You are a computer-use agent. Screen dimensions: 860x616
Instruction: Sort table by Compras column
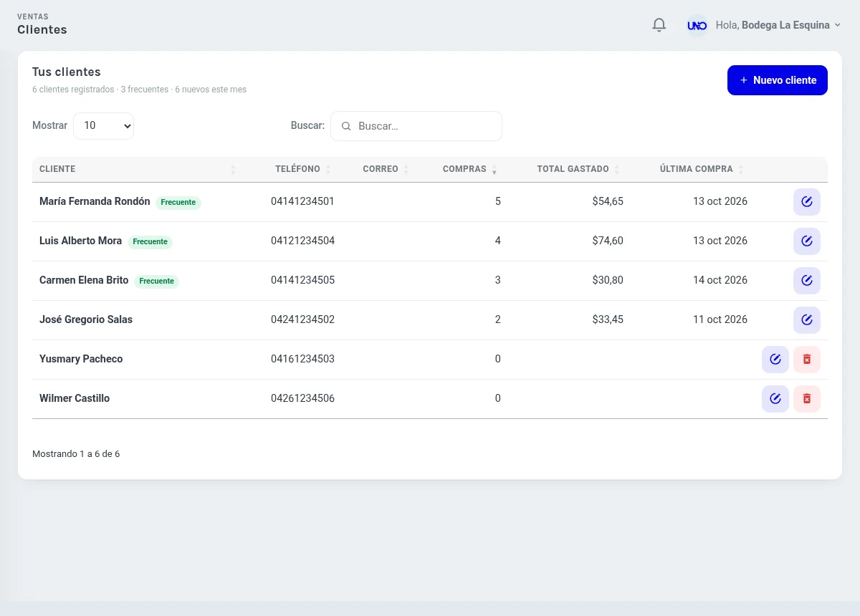coord(469,169)
